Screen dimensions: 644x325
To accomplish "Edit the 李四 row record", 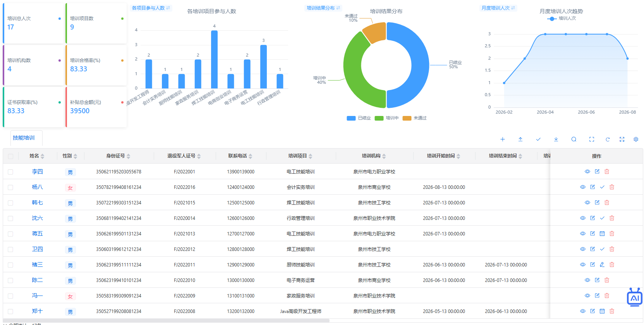I will 597,171.
